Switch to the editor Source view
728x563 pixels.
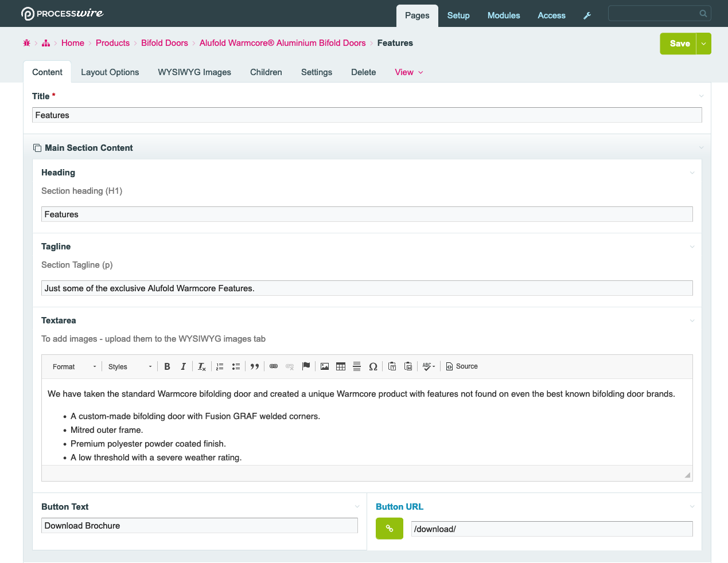[462, 366]
